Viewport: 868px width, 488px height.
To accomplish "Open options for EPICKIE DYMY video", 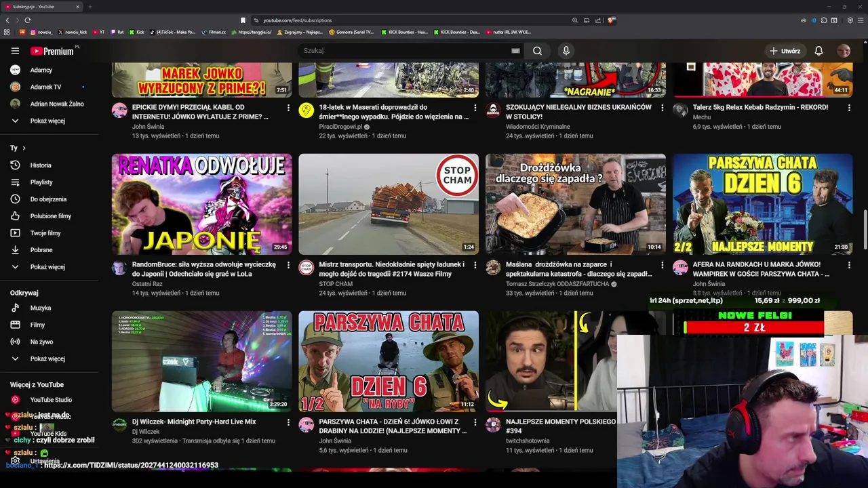I will point(288,108).
